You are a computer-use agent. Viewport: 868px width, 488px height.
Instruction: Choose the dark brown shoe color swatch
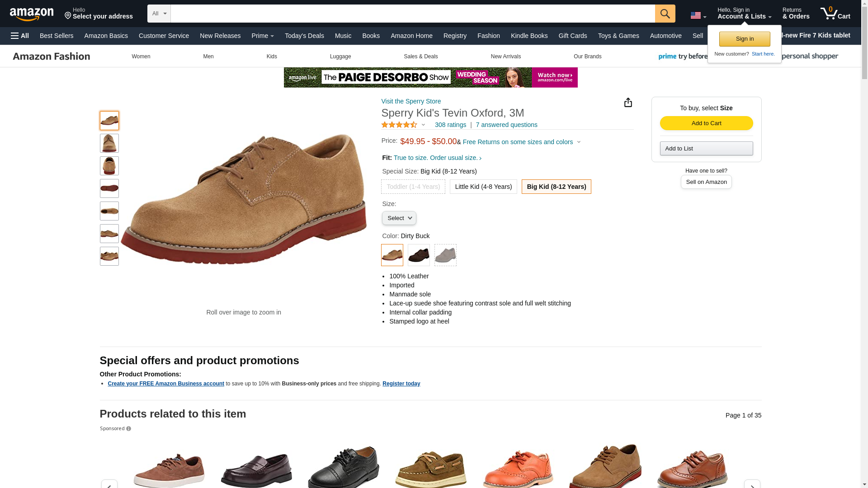[x=419, y=255]
